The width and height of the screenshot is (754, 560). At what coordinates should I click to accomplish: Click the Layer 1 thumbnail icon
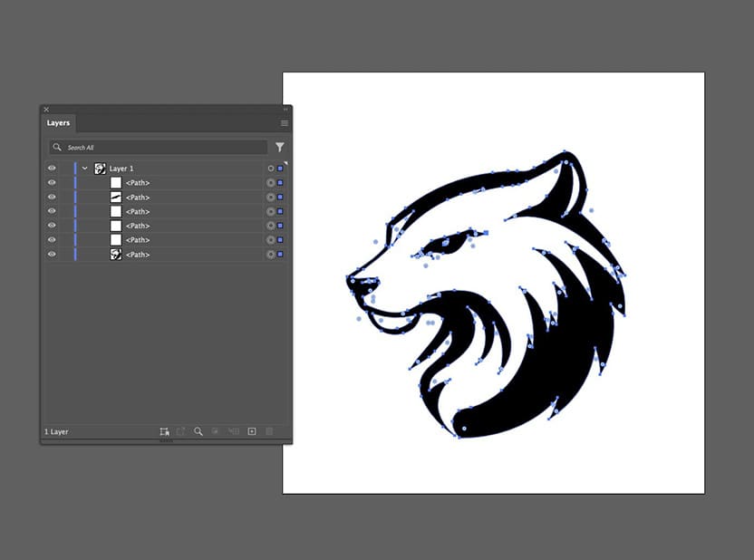[100, 168]
